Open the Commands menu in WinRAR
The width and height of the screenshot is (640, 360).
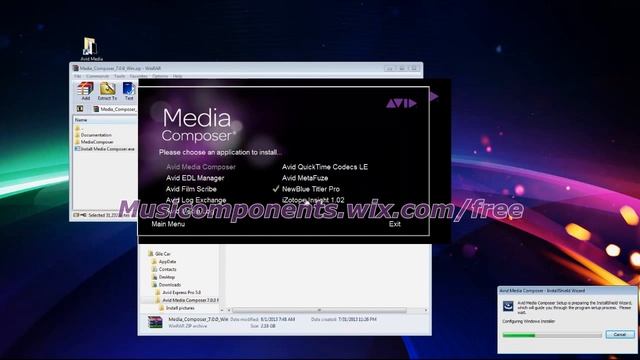(97, 76)
